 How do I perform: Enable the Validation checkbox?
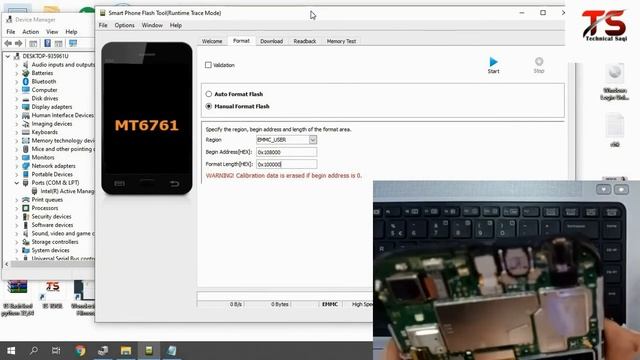click(208, 65)
